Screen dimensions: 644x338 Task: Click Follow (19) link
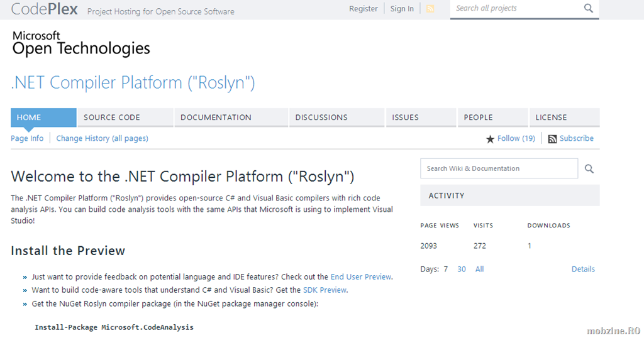tap(516, 138)
